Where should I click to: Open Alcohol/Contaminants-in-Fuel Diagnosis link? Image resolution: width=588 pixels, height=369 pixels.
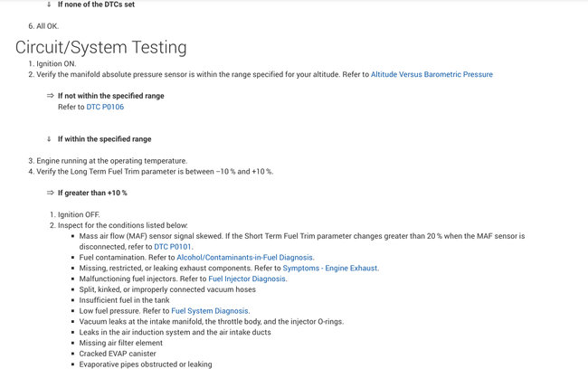tap(245, 257)
